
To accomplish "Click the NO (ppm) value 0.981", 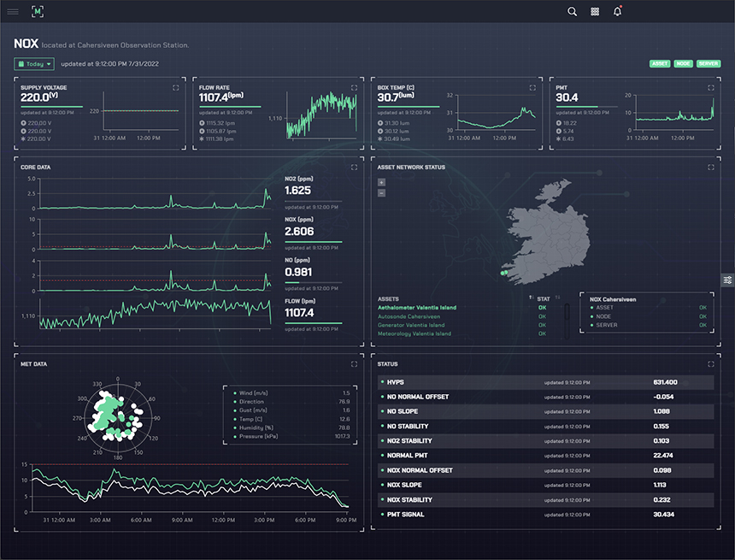I will [298, 272].
